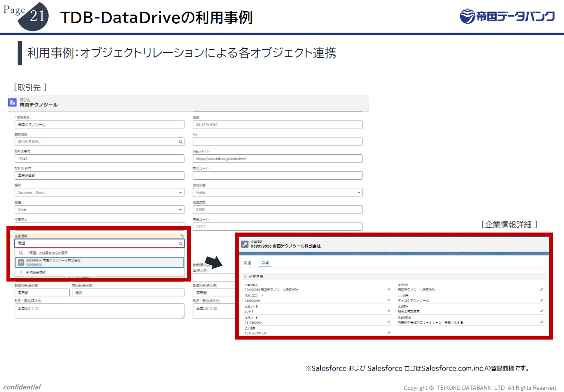Click the 帝国テクノツール account header title

[39, 105]
